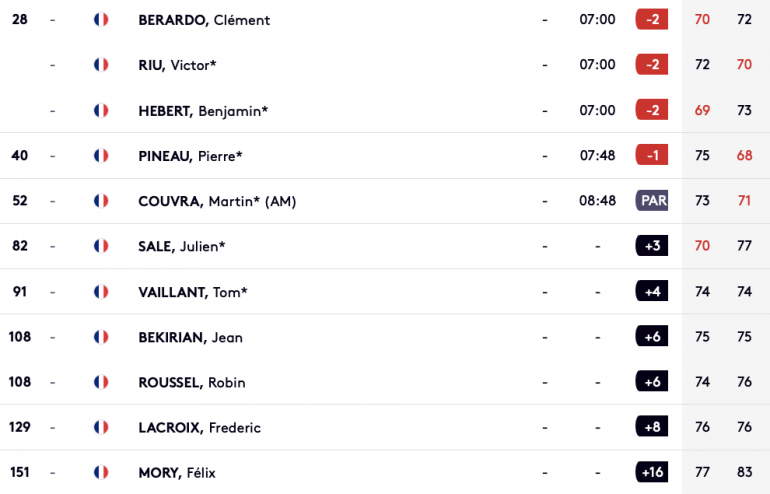The height and width of the screenshot is (494, 770).
Task: Click the flag icon next to SALE, Julien
Action: point(101,246)
